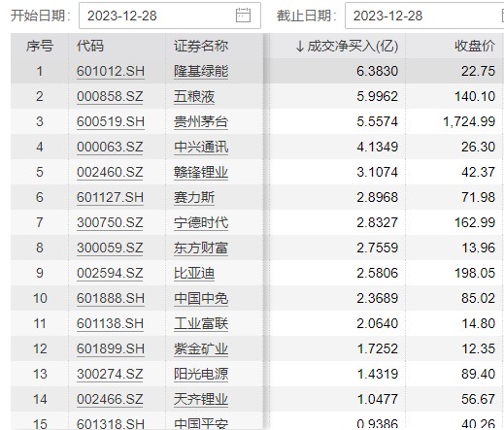Select net buy value 2.7559
The image size is (504, 430).
point(378,248)
